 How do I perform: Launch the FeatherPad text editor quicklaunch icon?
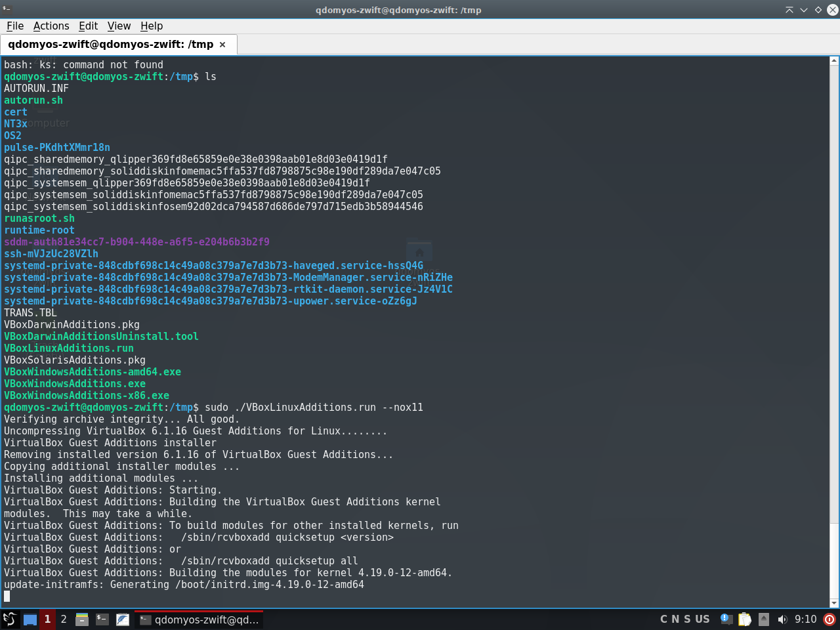pyautogui.click(x=123, y=619)
